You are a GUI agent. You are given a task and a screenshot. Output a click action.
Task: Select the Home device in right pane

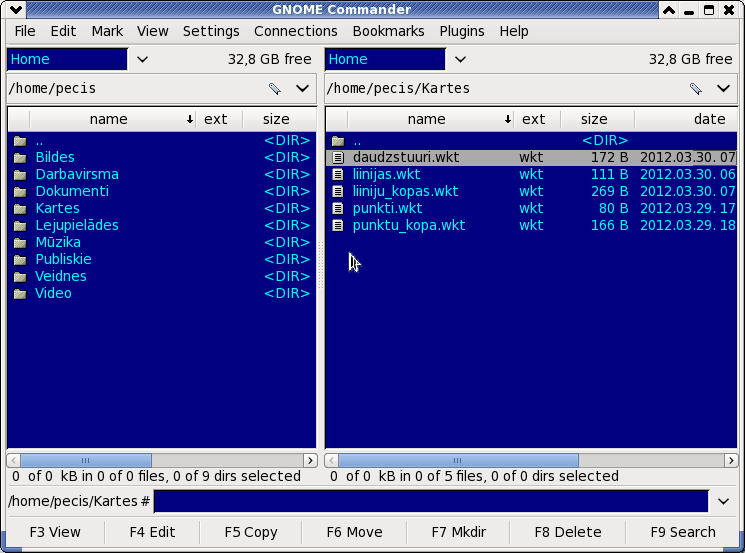(385, 59)
